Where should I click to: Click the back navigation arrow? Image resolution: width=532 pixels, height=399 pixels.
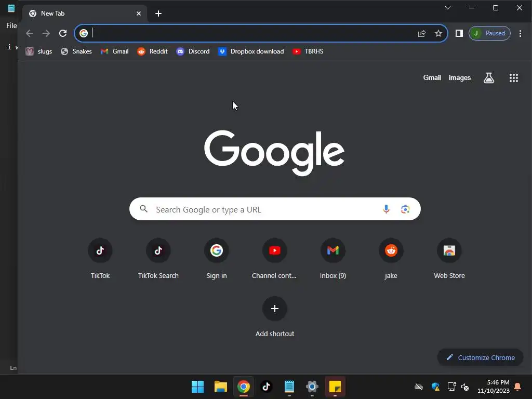30,33
